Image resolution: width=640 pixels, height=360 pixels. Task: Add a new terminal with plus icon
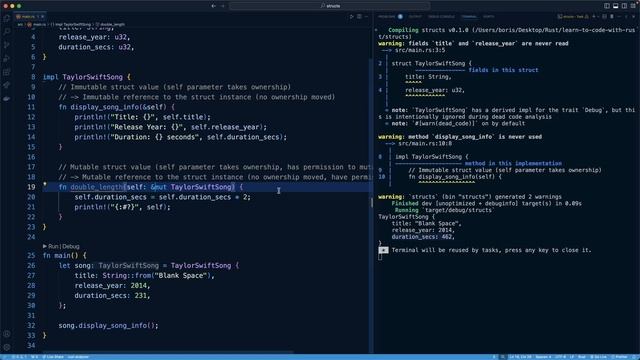tap(594, 17)
